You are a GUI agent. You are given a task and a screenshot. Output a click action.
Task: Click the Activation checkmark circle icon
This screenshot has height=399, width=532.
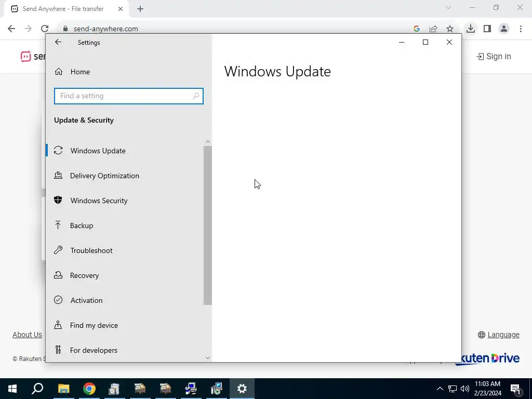click(58, 300)
